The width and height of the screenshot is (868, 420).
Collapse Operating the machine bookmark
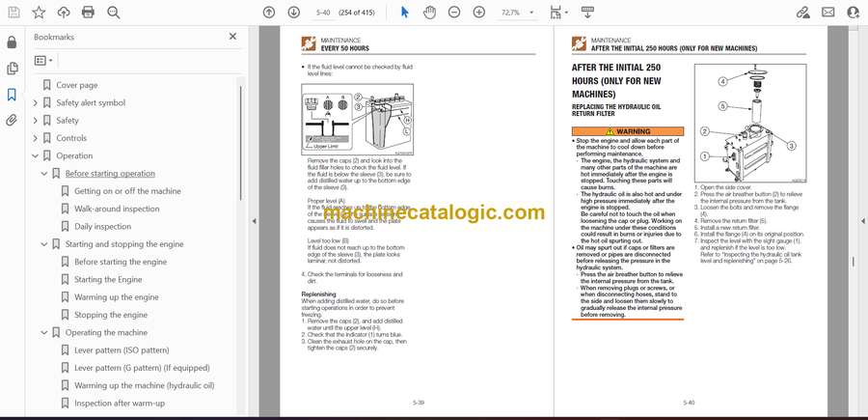44,332
